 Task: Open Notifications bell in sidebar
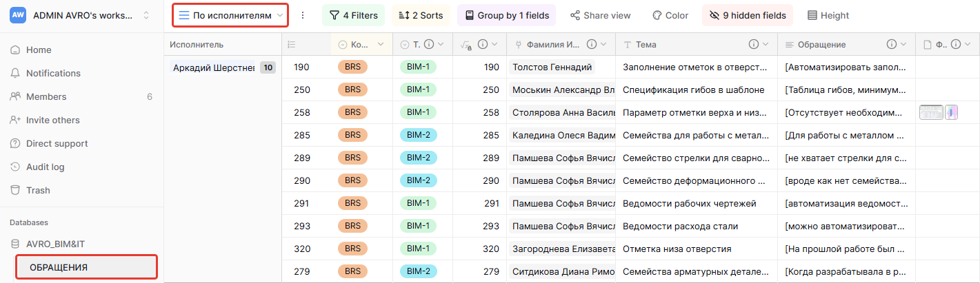pos(14,74)
